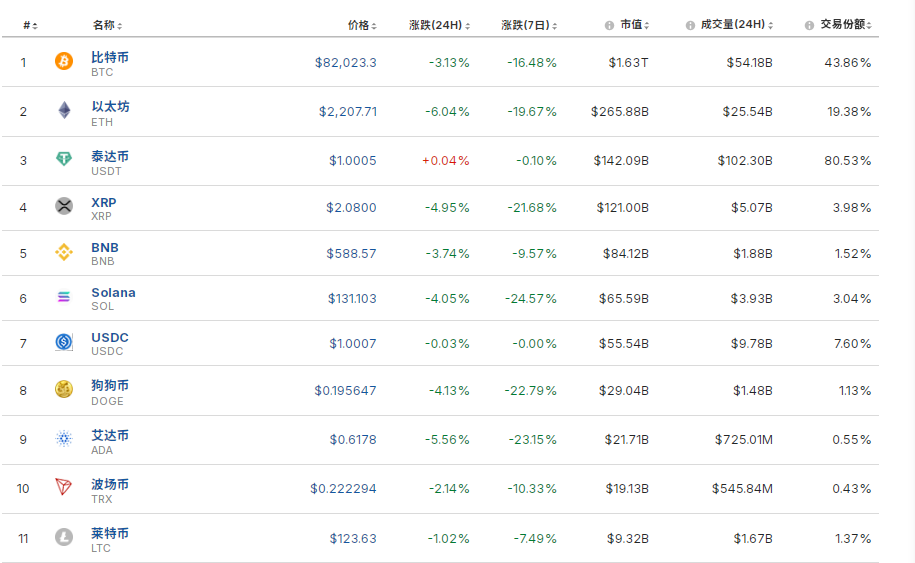The height and width of the screenshot is (563, 915).
Task: Click the -16.48% seven-day change value
Action: [532, 62]
